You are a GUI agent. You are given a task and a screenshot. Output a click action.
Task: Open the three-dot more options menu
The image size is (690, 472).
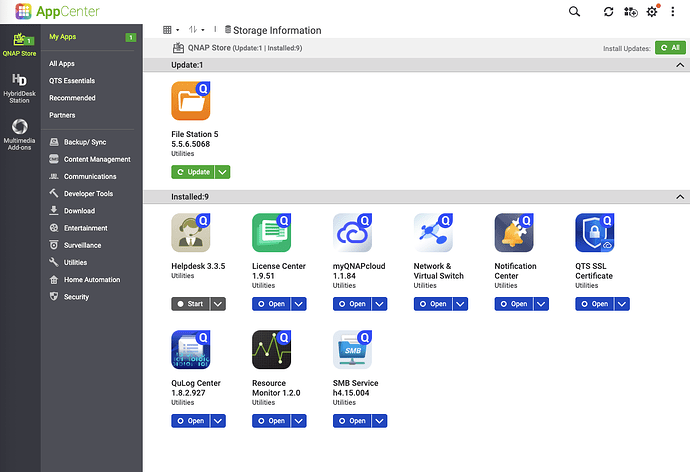click(x=674, y=11)
